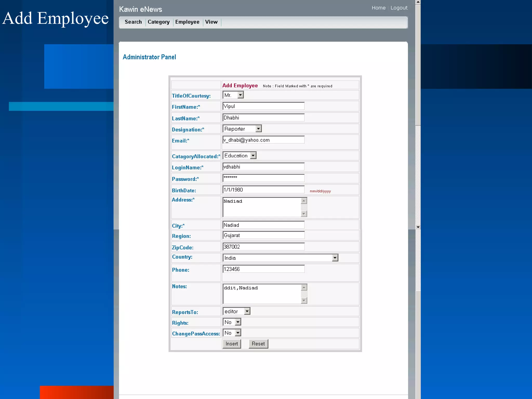
Task: Click the Logout link
Action: point(399,8)
